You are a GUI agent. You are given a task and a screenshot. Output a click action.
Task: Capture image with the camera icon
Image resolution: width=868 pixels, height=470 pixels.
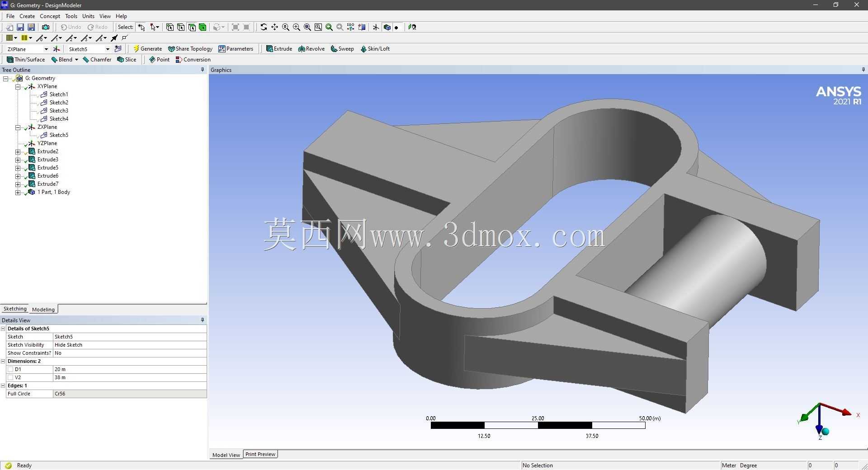click(x=46, y=27)
